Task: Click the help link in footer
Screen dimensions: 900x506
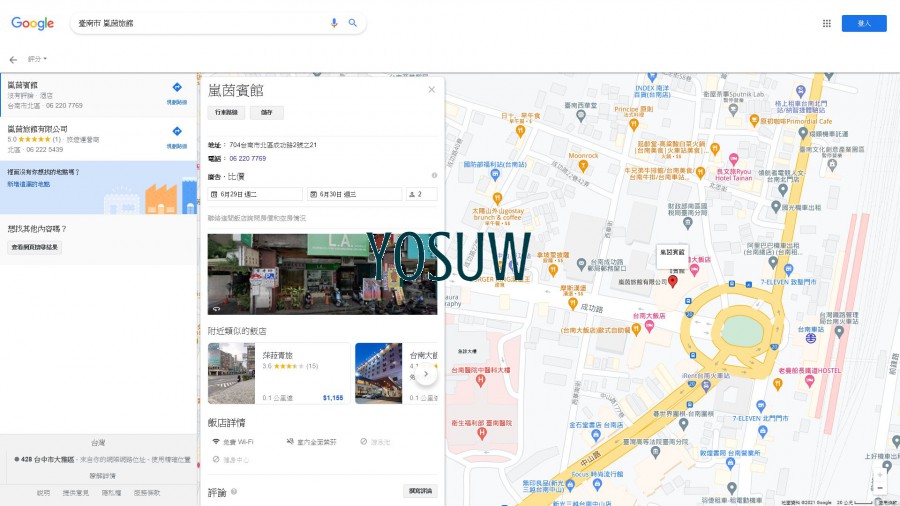Action: pyautogui.click(x=43, y=493)
